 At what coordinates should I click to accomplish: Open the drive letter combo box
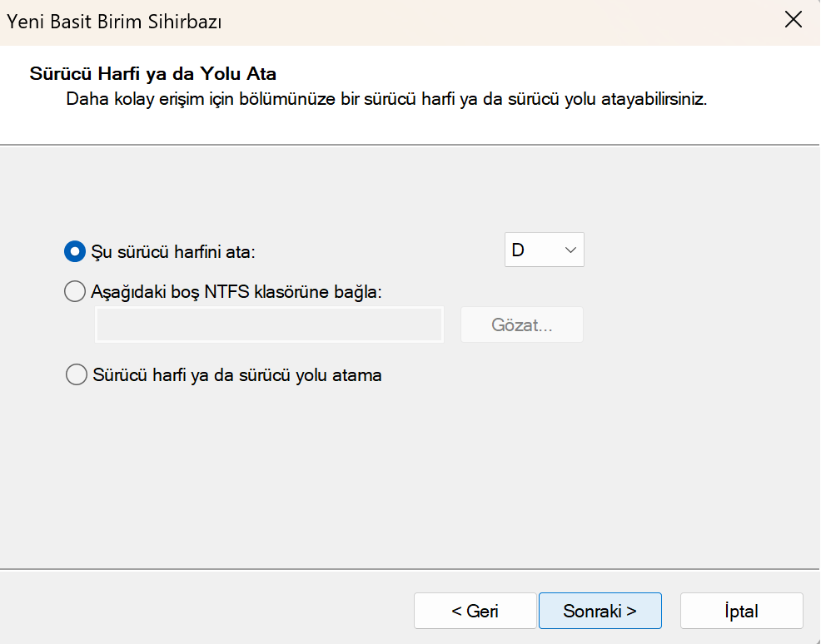tap(544, 250)
